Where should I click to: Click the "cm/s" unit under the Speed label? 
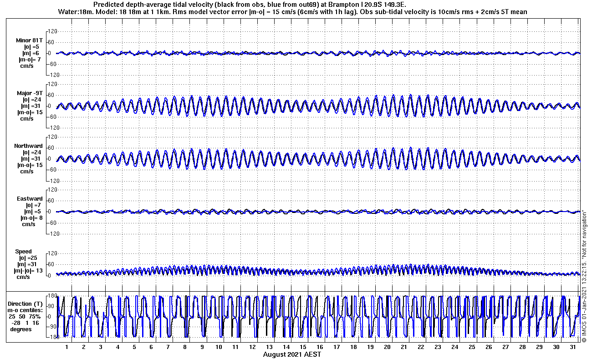coord(24,277)
